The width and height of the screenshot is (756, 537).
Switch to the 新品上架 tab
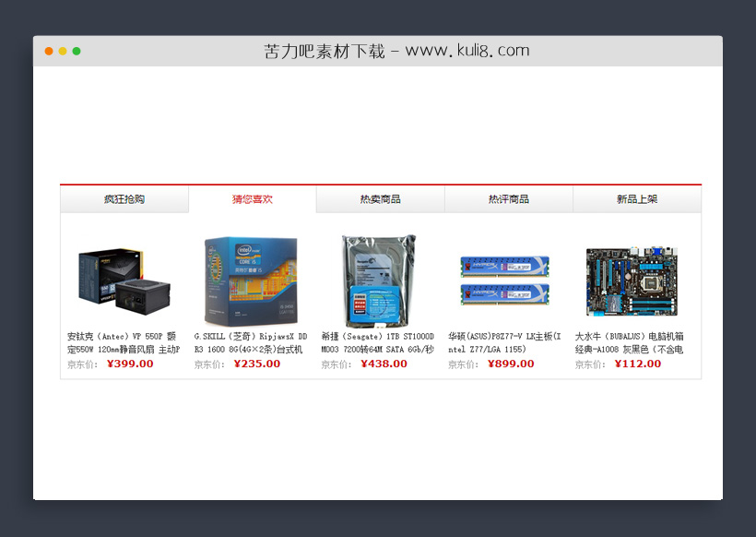pos(636,198)
